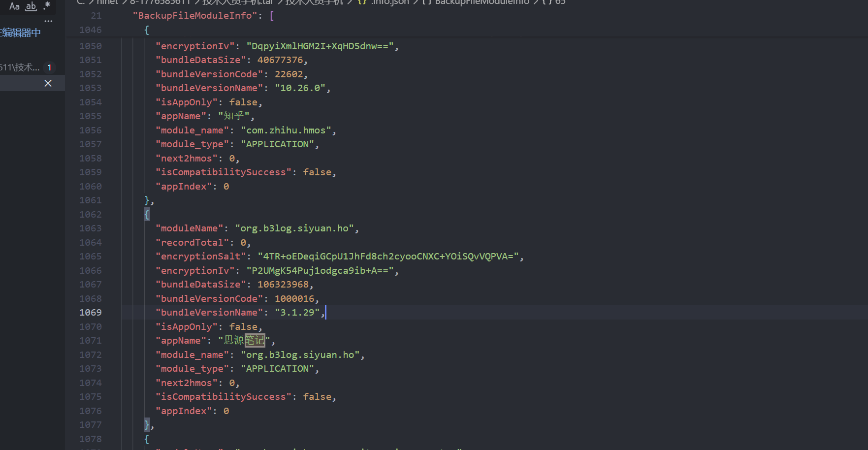Image resolution: width=868 pixels, height=450 pixels.
Task: Click module_name value on line 1072
Action: pyautogui.click(x=300, y=354)
